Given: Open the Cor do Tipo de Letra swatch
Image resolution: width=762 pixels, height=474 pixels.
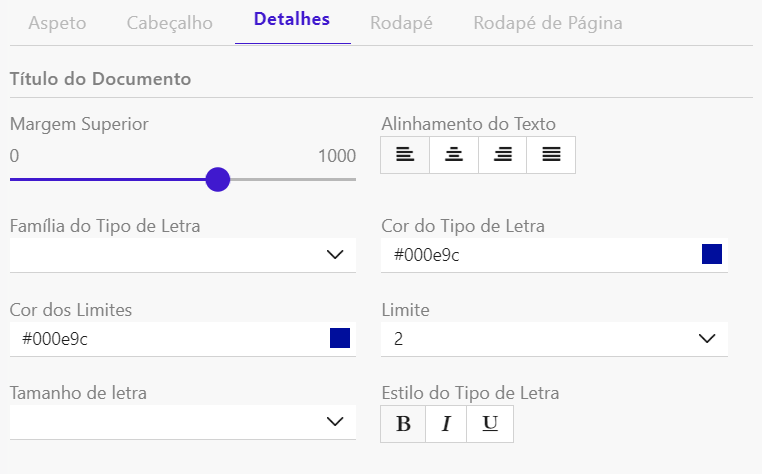Looking at the screenshot, I should click(x=712, y=254).
